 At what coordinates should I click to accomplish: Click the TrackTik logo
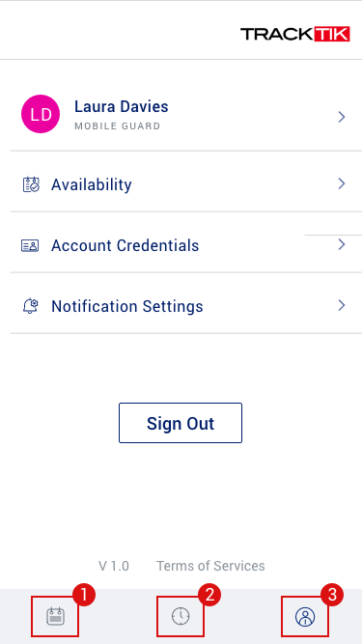point(295,34)
